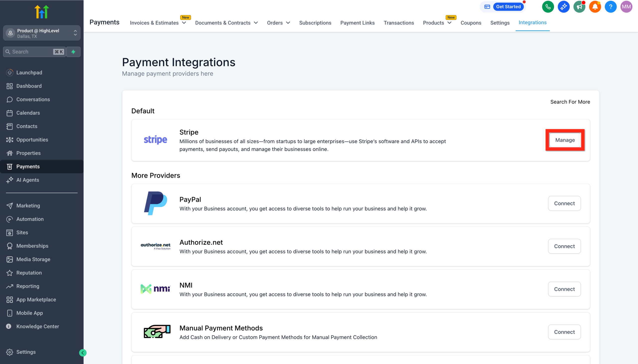This screenshot has height=364, width=638.
Task: Connect the PayPal provider
Action: coord(564,203)
